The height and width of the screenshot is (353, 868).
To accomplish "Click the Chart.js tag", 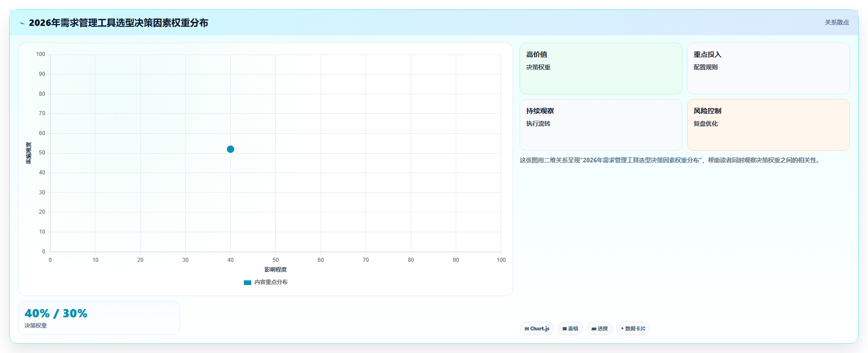I will click(537, 328).
